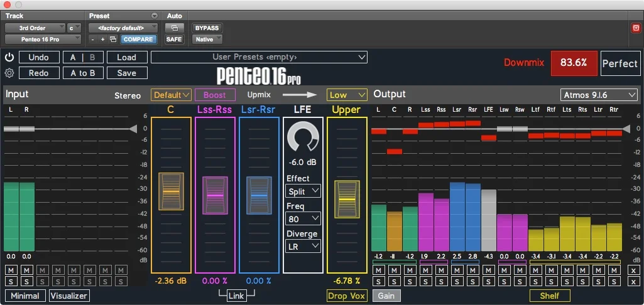Click the red target icon at top right
Screen dimensions: 644x305
636,28
